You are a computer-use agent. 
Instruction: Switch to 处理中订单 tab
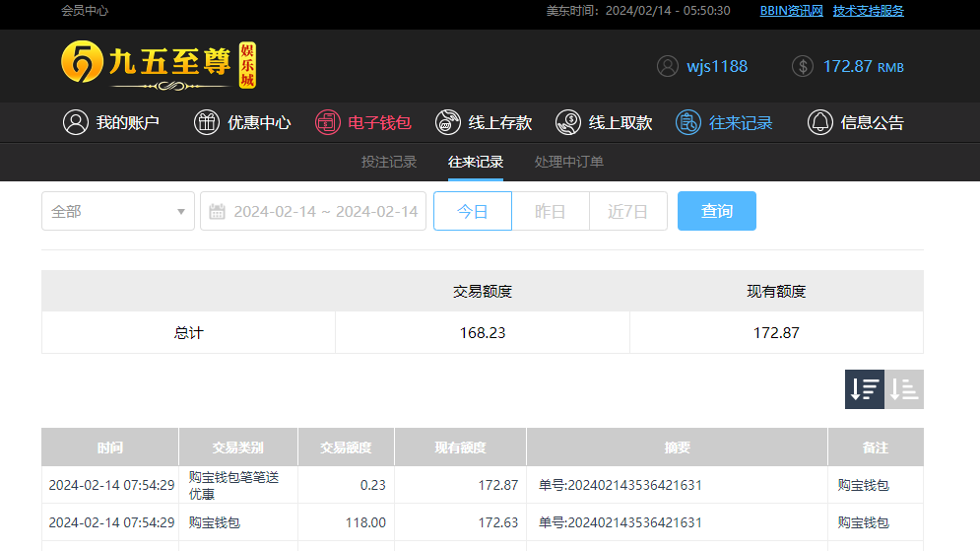pos(568,162)
